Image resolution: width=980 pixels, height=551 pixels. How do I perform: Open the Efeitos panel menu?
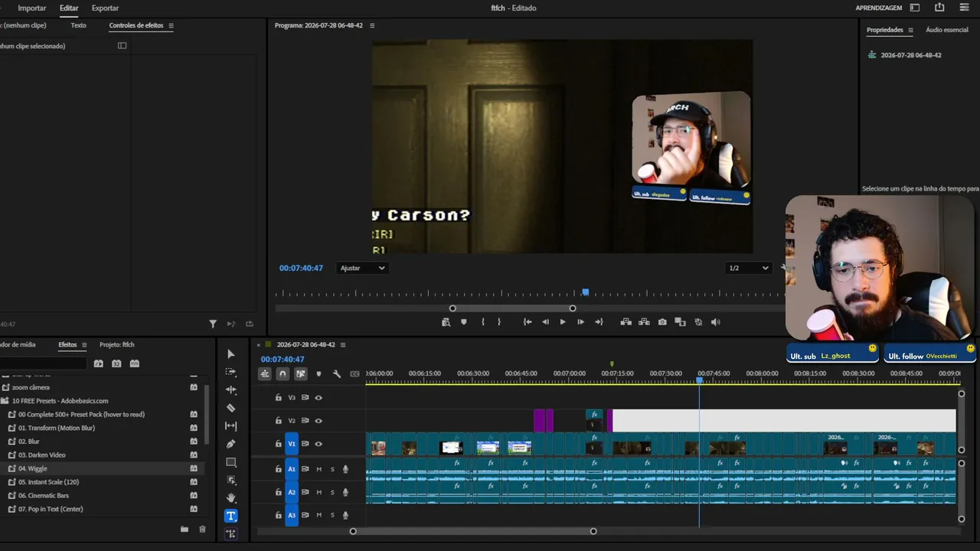pyautogui.click(x=84, y=345)
